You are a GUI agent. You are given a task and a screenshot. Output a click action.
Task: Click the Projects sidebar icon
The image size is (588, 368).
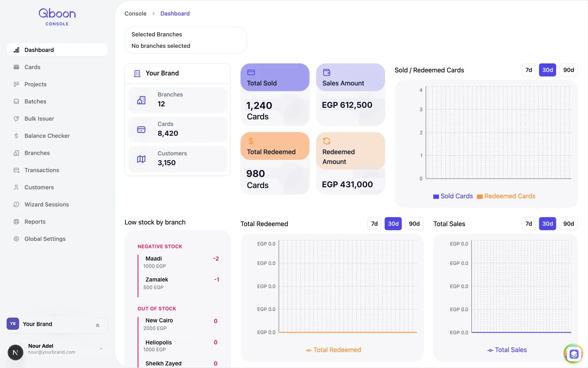(16, 84)
